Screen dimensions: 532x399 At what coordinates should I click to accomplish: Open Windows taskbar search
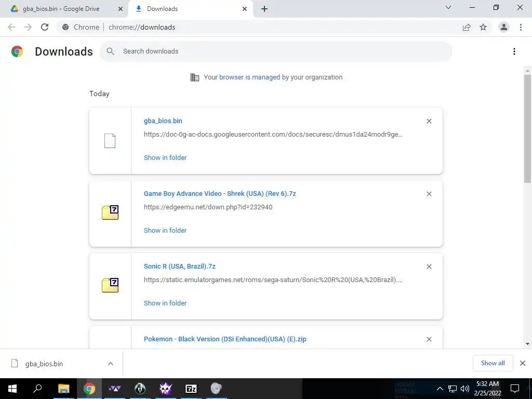click(37, 389)
